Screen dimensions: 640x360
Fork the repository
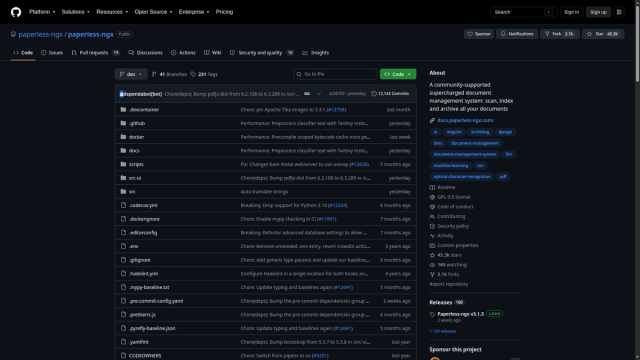560,34
